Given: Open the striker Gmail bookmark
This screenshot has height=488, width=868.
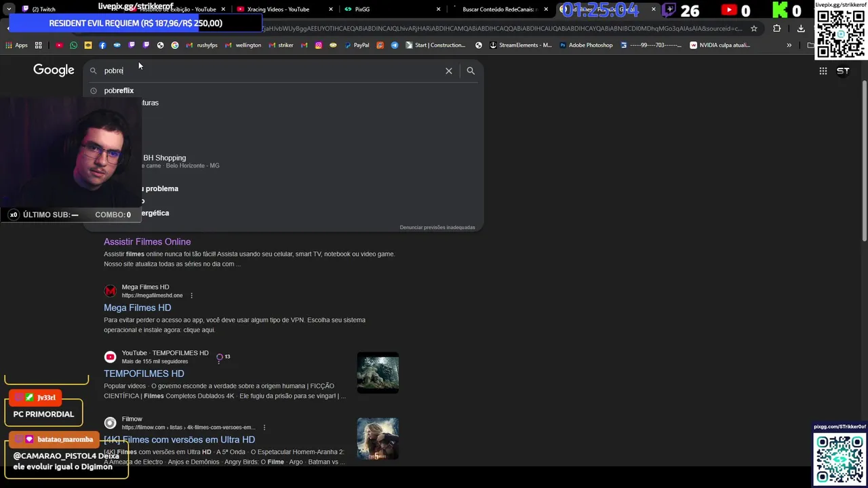Looking at the screenshot, I should pyautogui.click(x=281, y=45).
